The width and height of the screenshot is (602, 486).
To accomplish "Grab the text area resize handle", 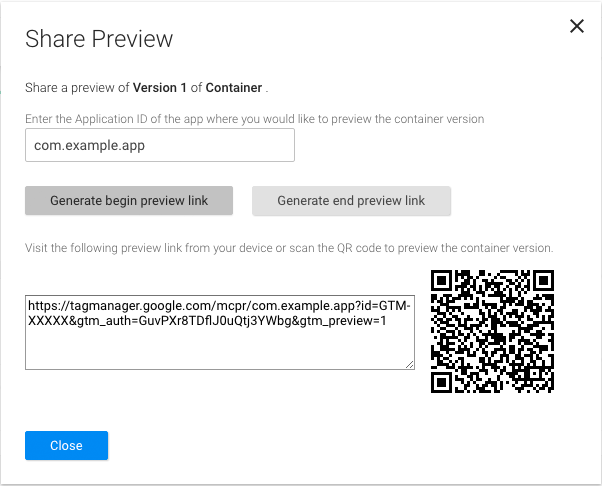I will [409, 364].
